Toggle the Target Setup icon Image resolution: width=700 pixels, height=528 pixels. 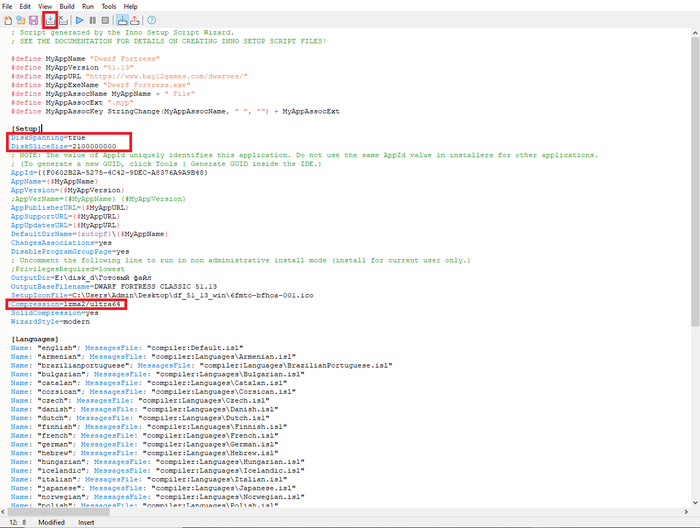point(122,20)
